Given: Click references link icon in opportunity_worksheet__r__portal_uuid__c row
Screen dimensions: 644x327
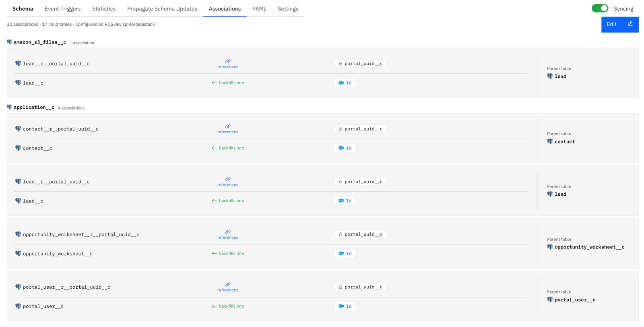Looking at the screenshot, I should pyautogui.click(x=228, y=232).
